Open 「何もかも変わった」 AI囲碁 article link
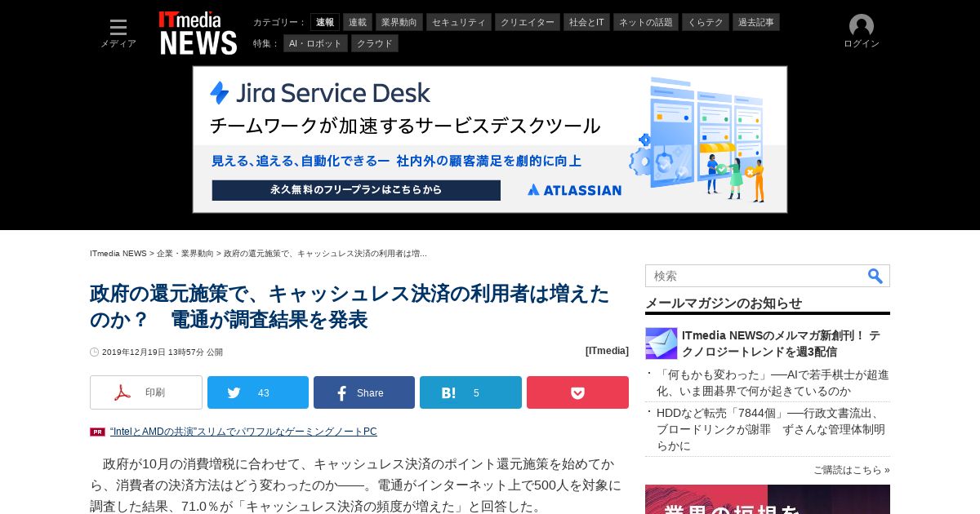Image resolution: width=980 pixels, height=514 pixels. point(773,383)
